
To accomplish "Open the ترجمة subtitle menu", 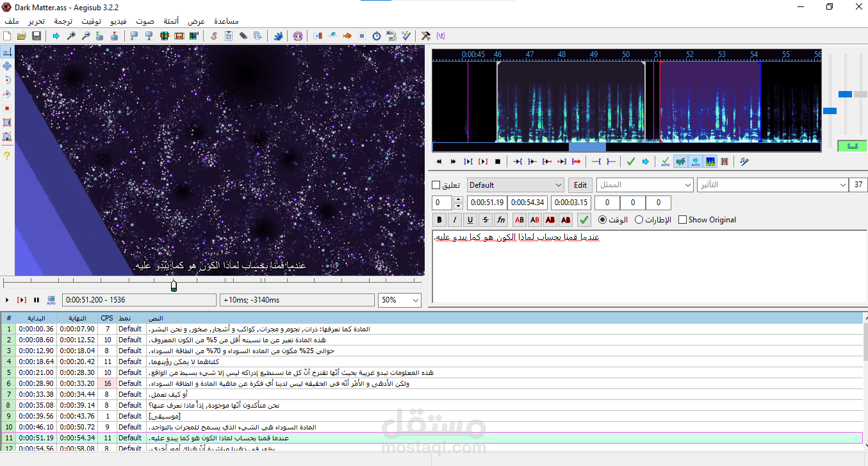I will 63,21.
